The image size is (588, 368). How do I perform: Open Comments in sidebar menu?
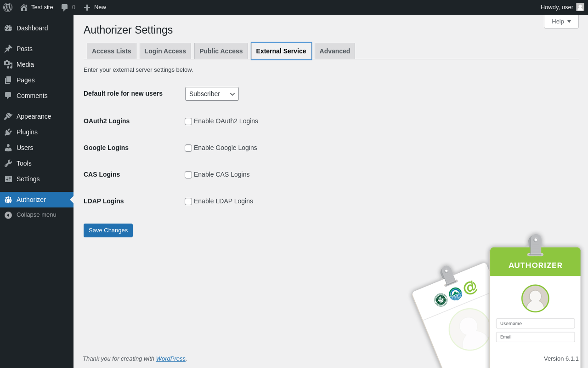[37, 96]
